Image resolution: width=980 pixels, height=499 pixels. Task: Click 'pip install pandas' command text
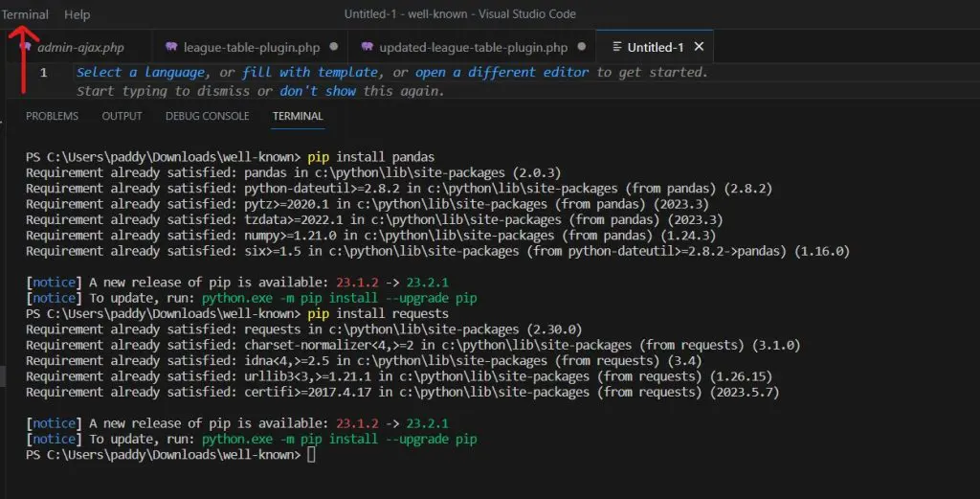point(370,157)
